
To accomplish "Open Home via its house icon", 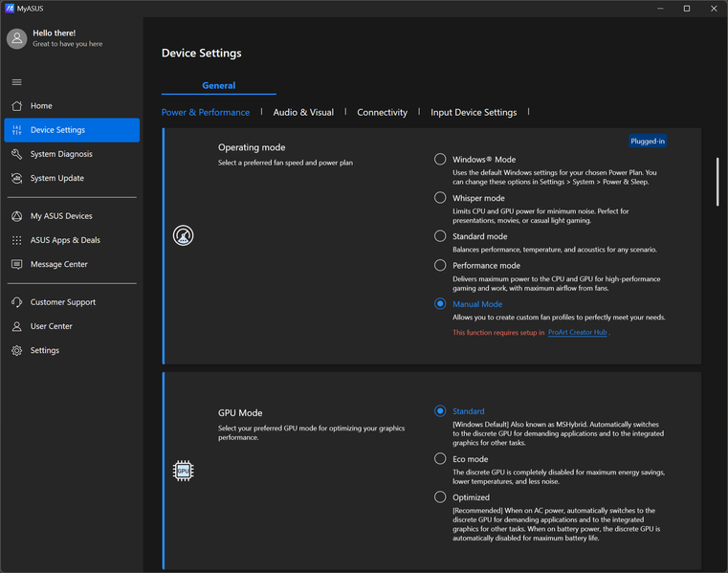I will pyautogui.click(x=16, y=106).
